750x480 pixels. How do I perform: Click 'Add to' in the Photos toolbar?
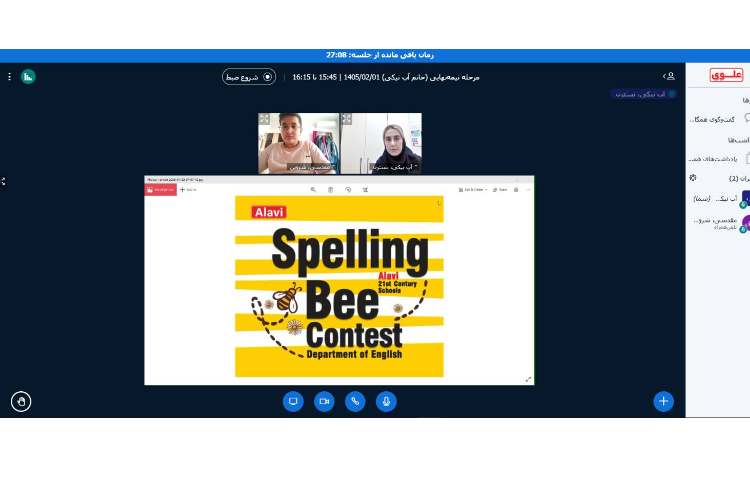point(188,190)
